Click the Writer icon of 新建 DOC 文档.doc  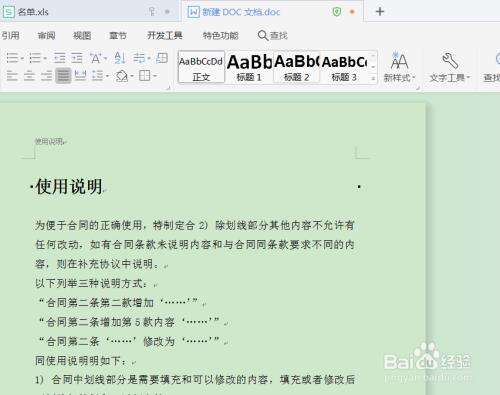[x=193, y=12]
